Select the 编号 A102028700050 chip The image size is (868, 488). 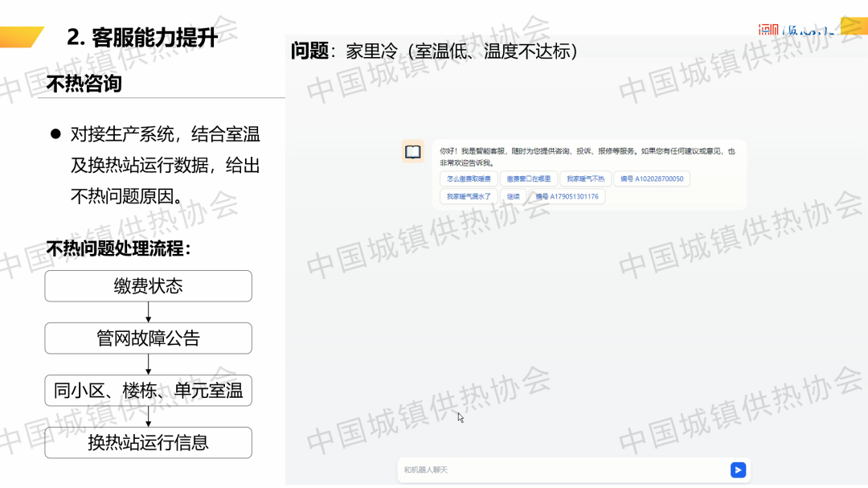[652, 179]
